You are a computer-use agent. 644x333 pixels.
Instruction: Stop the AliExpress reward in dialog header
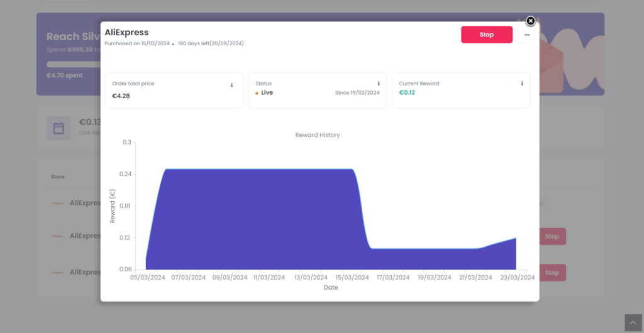[x=487, y=35]
